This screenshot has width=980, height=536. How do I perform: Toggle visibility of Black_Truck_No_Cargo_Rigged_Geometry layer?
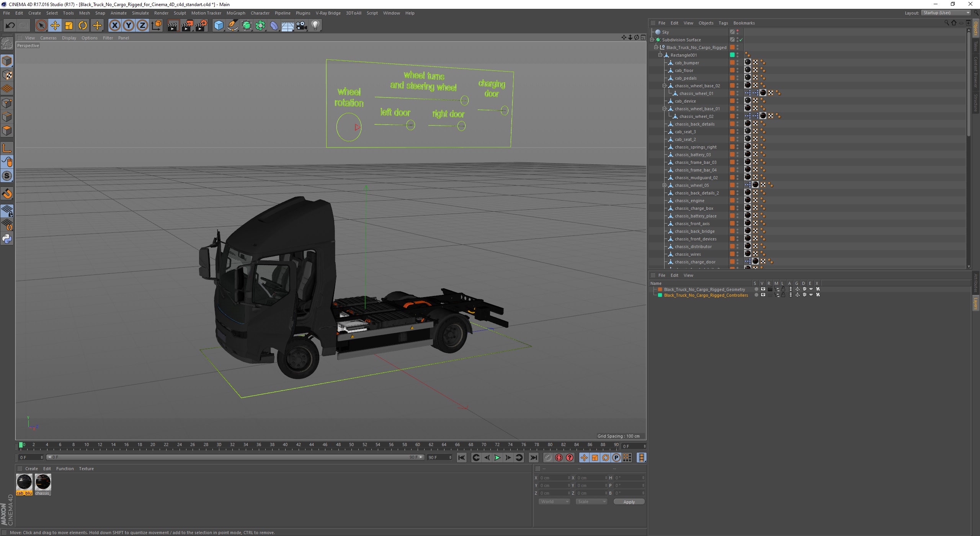click(x=763, y=289)
